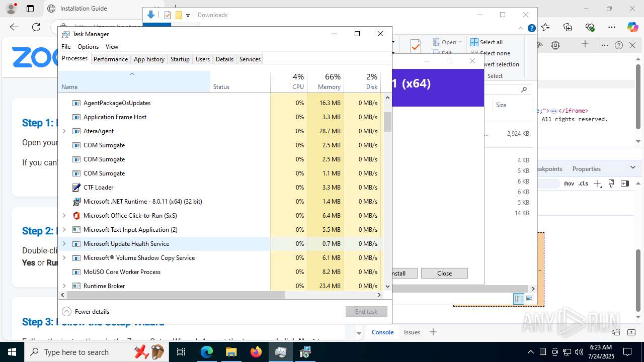Expand the AteraAgent process group
Viewport: 644px width, 362px height.
click(x=64, y=131)
